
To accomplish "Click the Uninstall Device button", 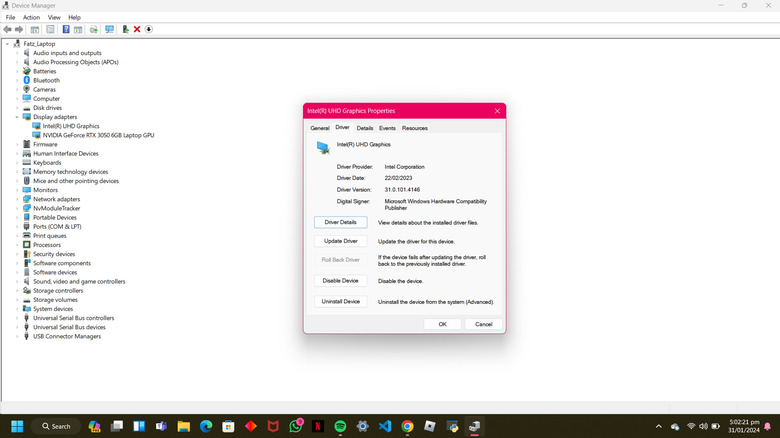I will pos(341,302).
